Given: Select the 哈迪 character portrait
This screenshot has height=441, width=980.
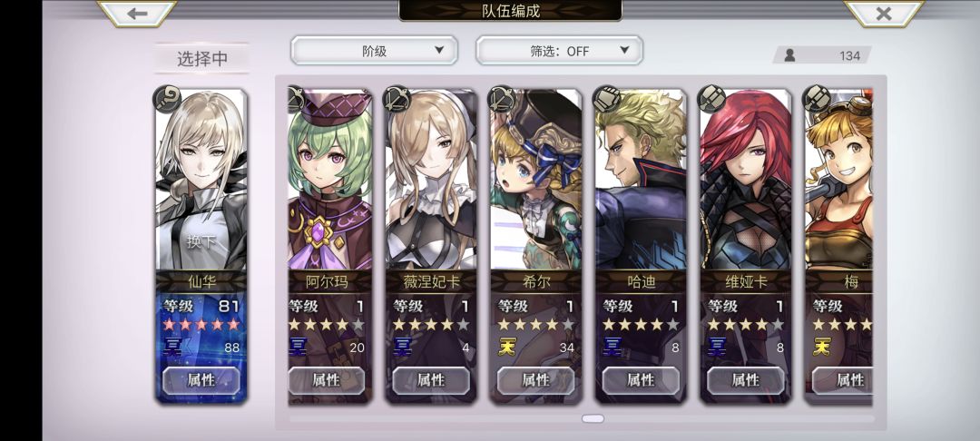Looking at the screenshot, I should click(x=641, y=181).
